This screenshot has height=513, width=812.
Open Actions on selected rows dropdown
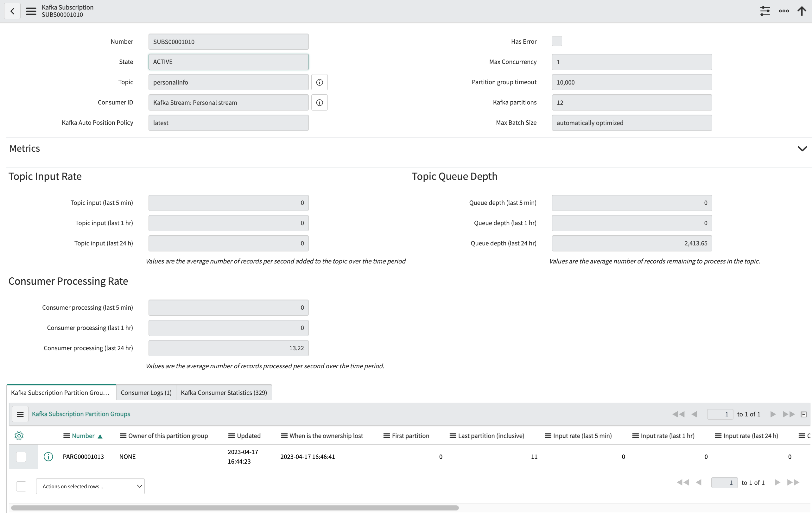click(x=90, y=486)
